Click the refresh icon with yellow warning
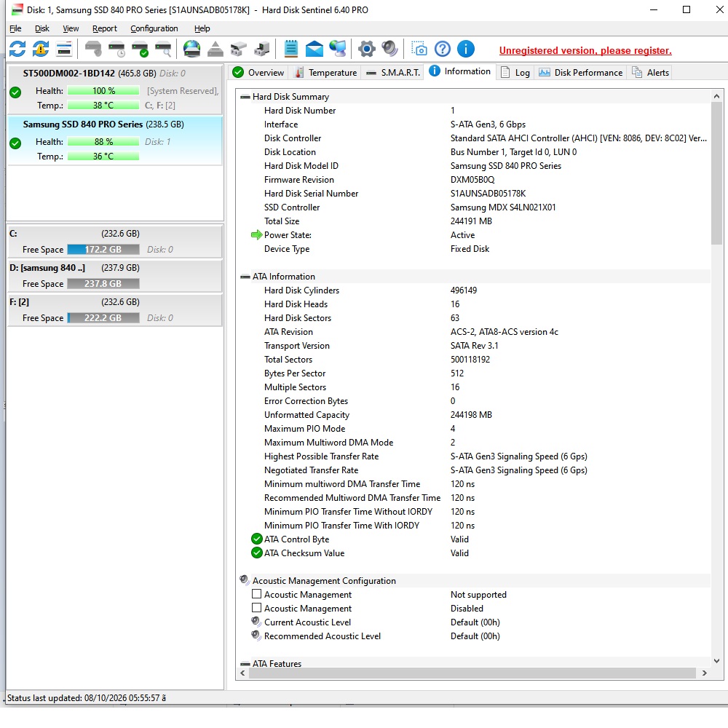728x728 pixels. (40, 49)
